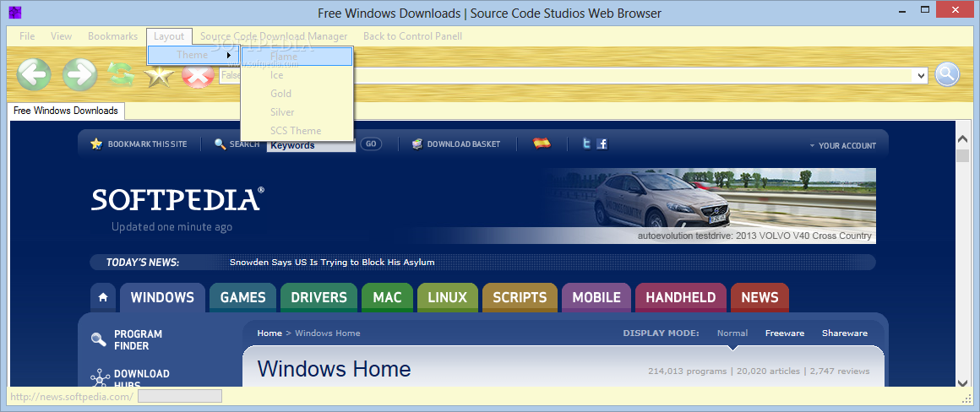
Task: Open the address bar dropdown arrow
Action: (920, 75)
